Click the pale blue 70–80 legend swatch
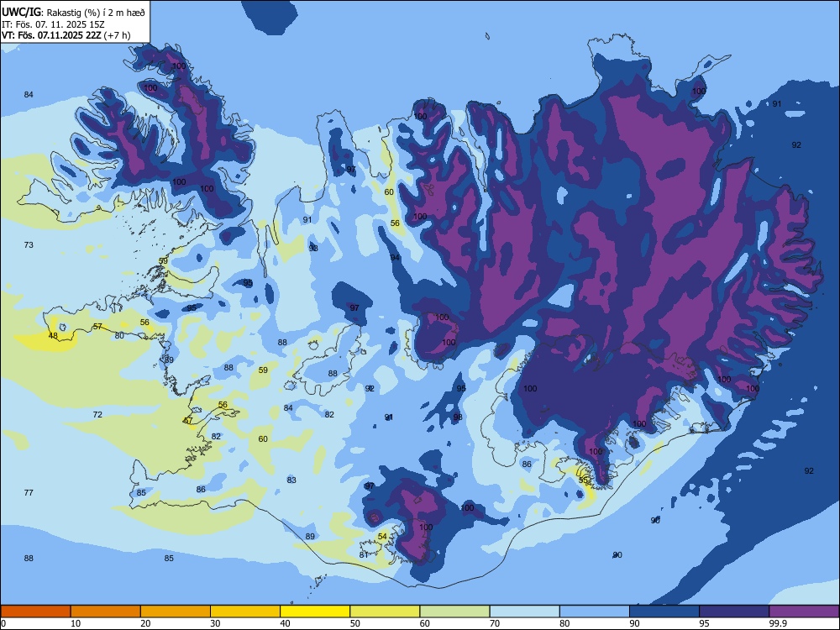This screenshot has width=840, height=630. [524, 612]
